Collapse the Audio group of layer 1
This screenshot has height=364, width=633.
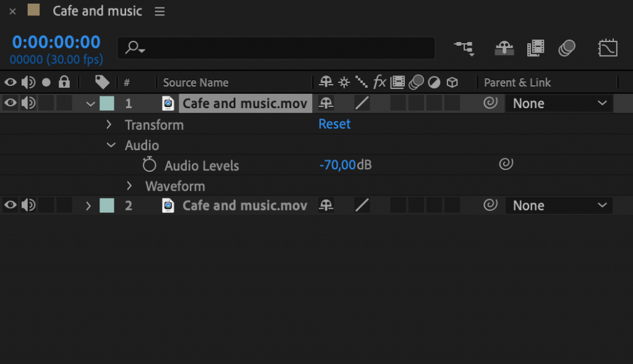(111, 145)
